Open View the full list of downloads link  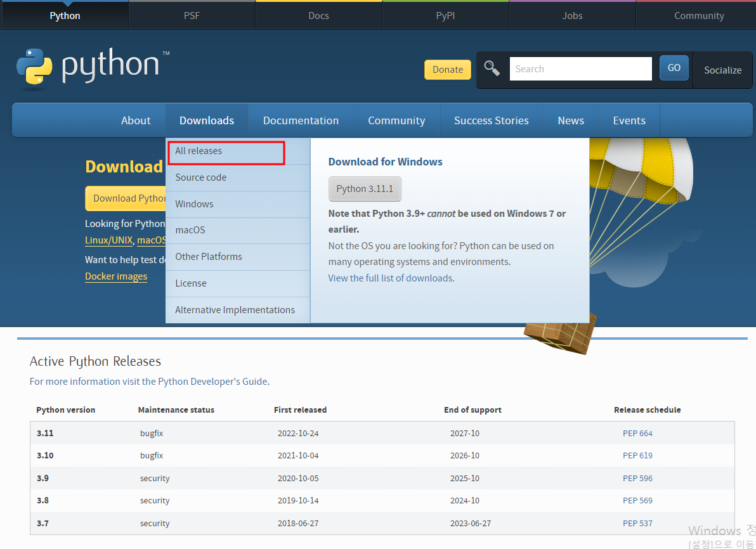390,278
